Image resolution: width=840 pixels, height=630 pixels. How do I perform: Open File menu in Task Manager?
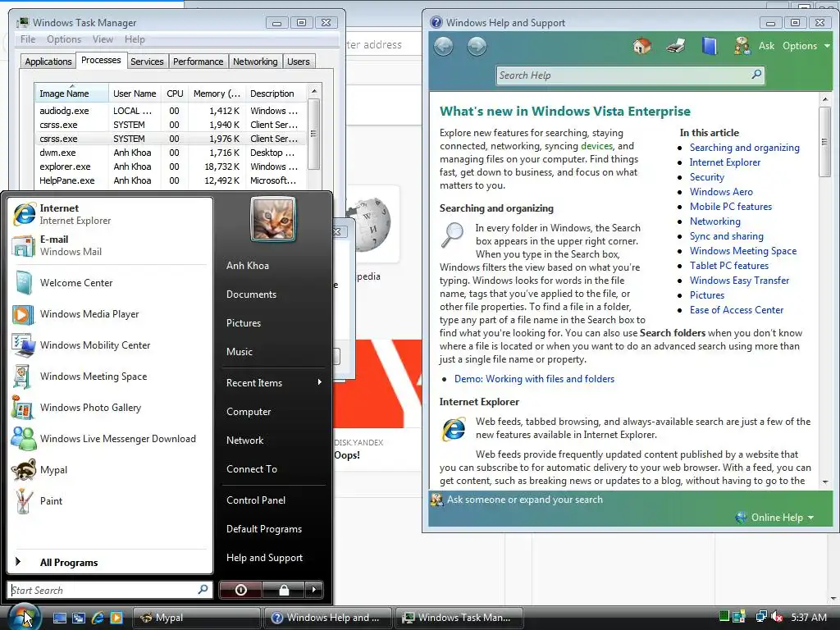pyautogui.click(x=28, y=39)
